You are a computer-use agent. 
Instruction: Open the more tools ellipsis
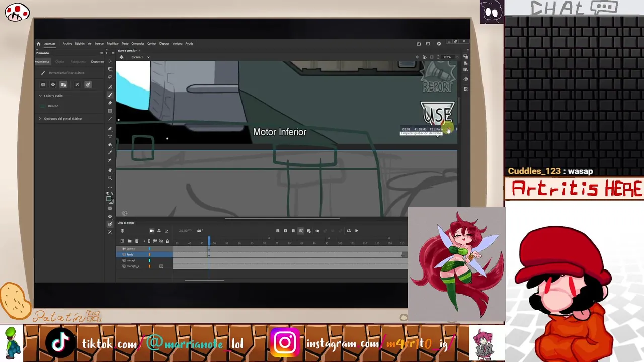[x=110, y=188]
